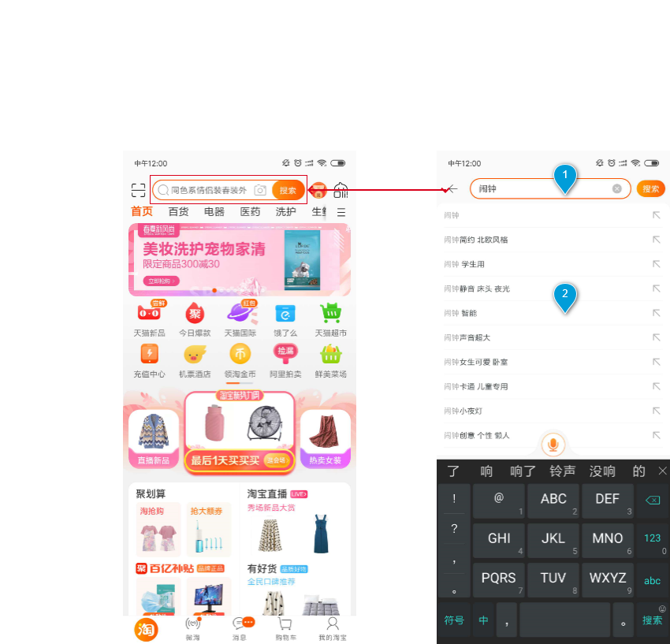Fill in suggestion 闹钟 学生用 using arrow
The height and width of the screenshot is (644, 670).
coord(656,264)
